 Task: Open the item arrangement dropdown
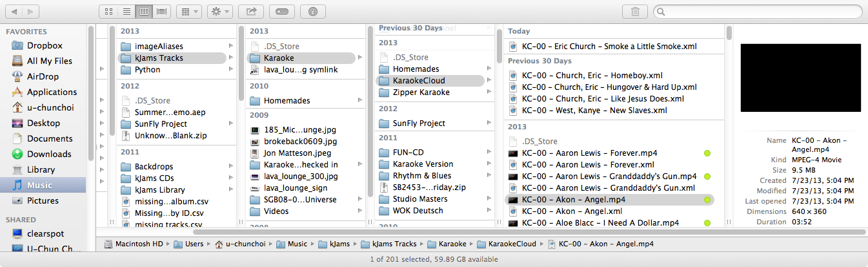(189, 12)
